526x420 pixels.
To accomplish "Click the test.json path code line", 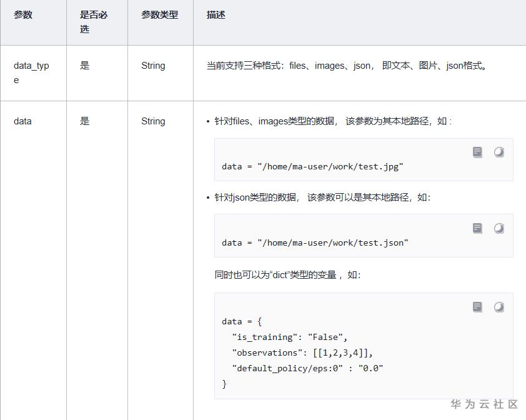I will click(x=315, y=242).
